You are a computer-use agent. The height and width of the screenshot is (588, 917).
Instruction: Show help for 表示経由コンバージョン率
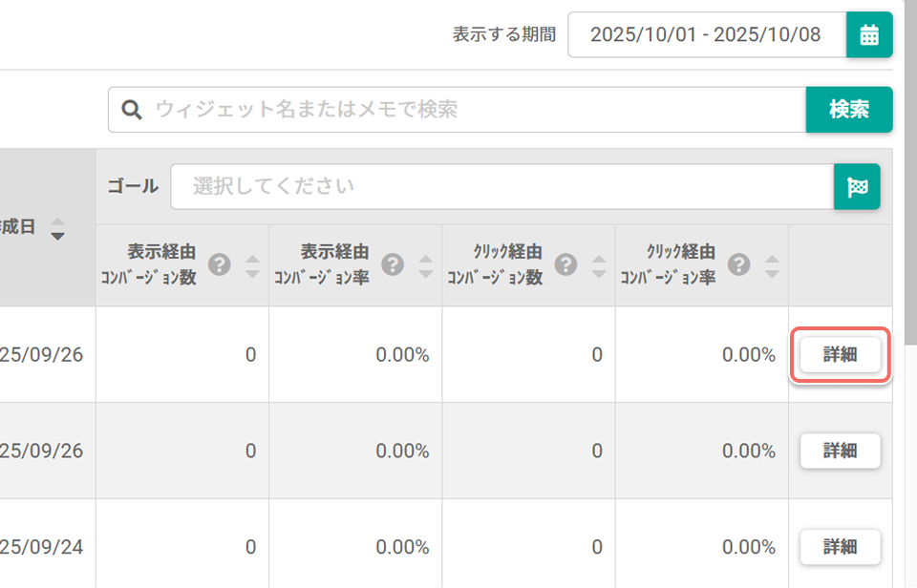393,264
